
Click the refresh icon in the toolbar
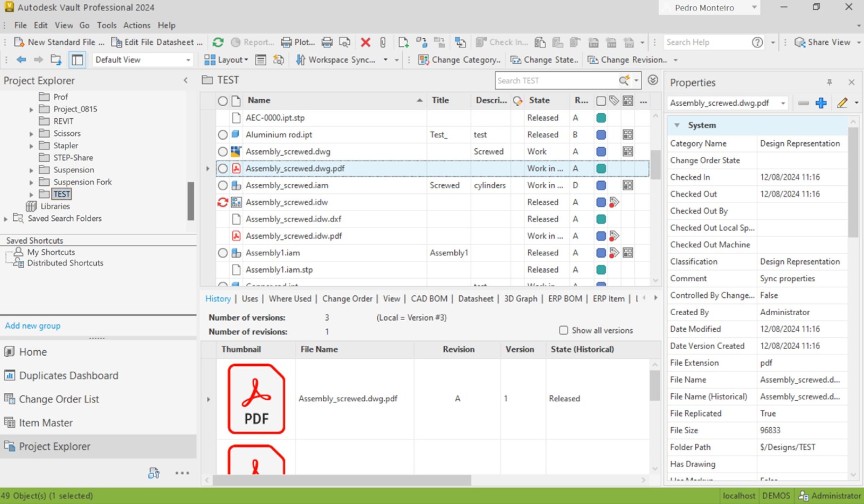point(218,42)
